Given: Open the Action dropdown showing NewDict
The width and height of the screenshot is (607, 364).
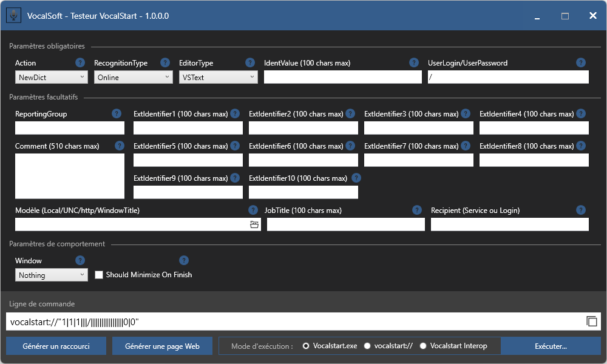Looking at the screenshot, I should 52,77.
